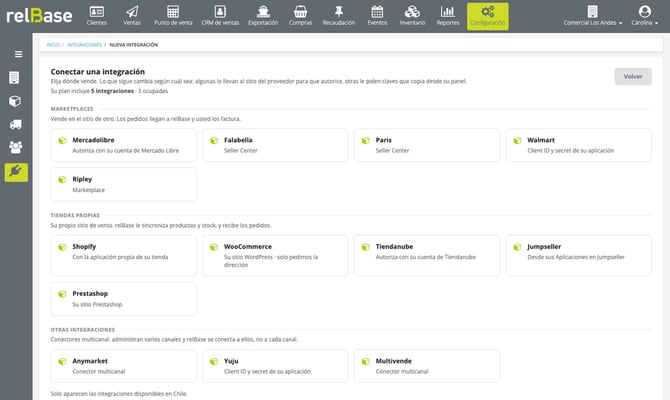Select the Multivende integration card

coord(427,366)
